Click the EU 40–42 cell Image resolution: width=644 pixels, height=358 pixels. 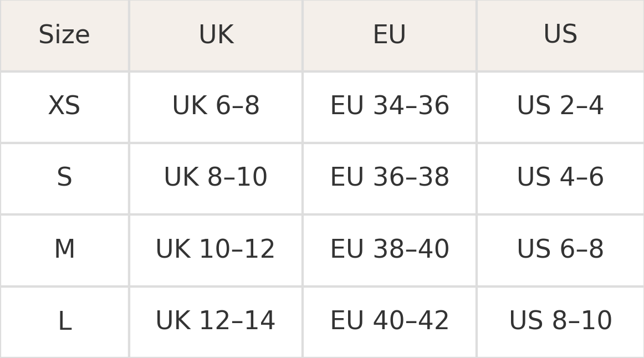tap(389, 321)
